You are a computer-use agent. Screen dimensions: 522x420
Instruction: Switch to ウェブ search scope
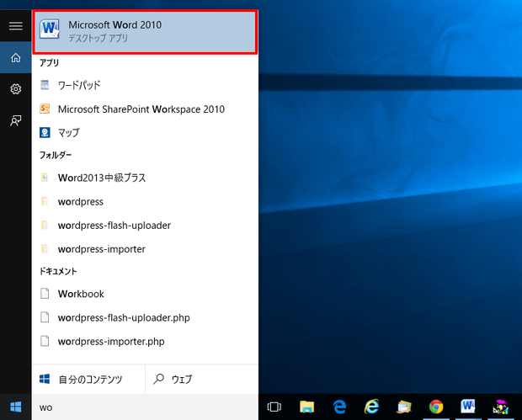click(202, 379)
